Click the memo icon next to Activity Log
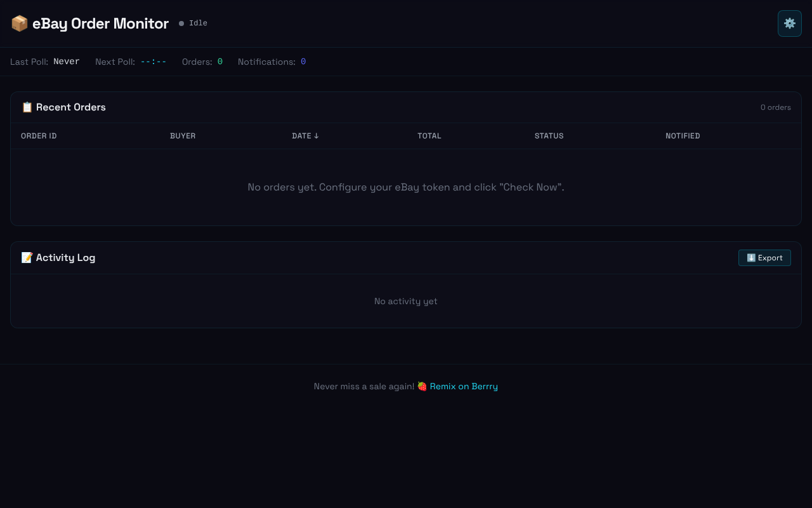The height and width of the screenshot is (508, 812). coord(26,257)
